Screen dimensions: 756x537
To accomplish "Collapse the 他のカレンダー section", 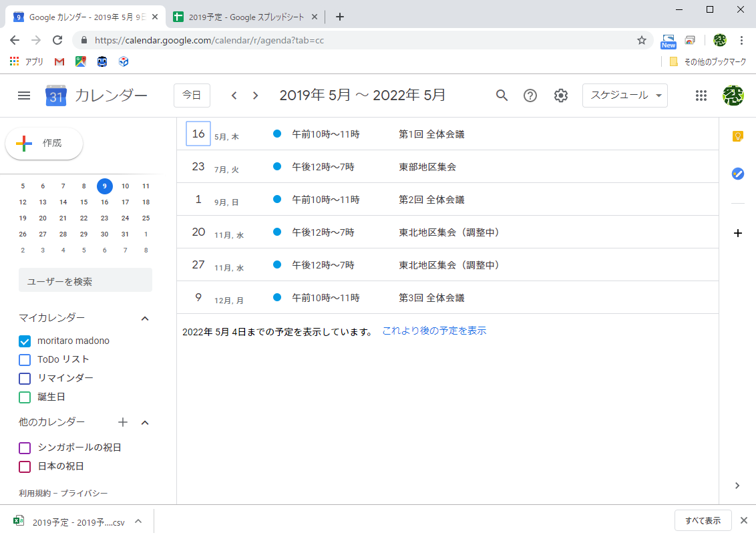I will [145, 422].
